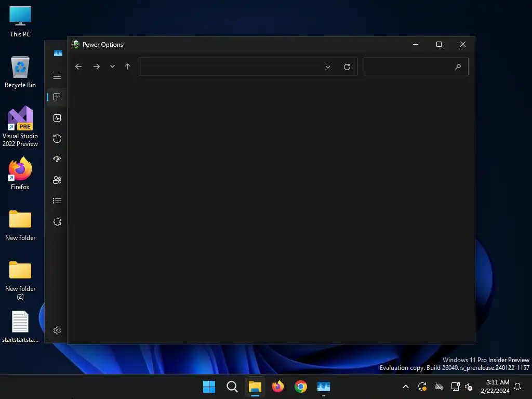The image size is (532, 399).
Task: Show hidden system tray icons
Action: (405, 387)
